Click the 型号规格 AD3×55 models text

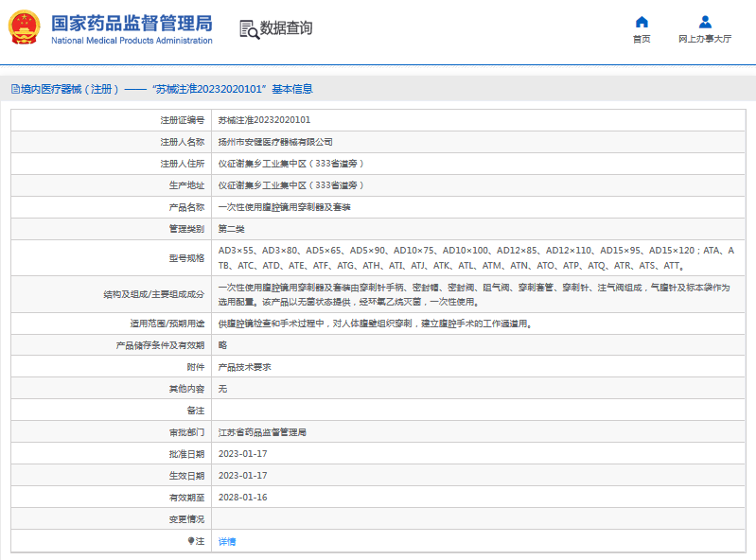pyautogui.click(x=476, y=258)
